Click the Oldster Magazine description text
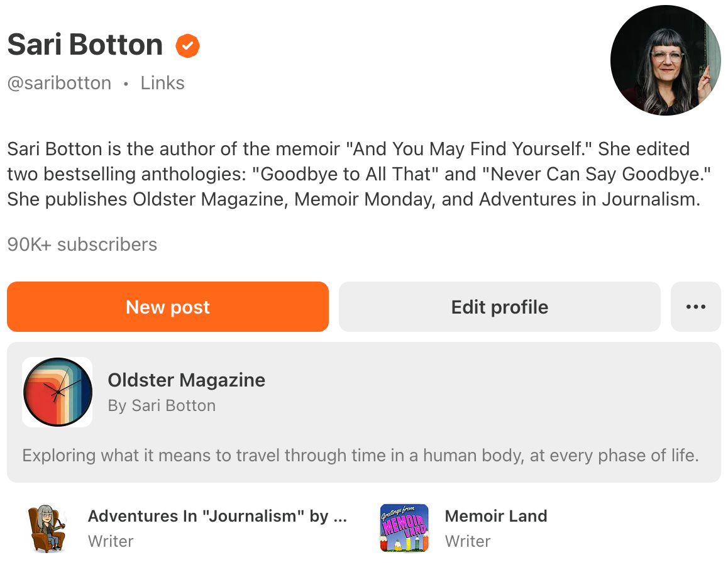 (360, 455)
